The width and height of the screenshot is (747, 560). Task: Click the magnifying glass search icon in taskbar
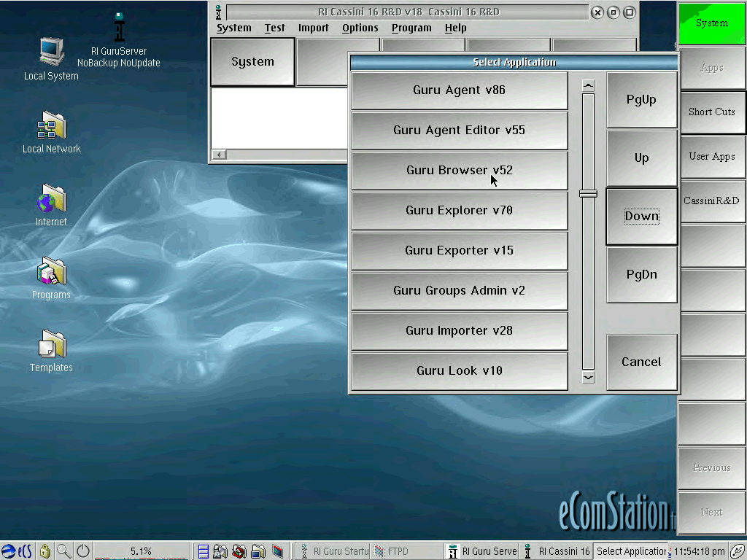pyautogui.click(x=64, y=551)
